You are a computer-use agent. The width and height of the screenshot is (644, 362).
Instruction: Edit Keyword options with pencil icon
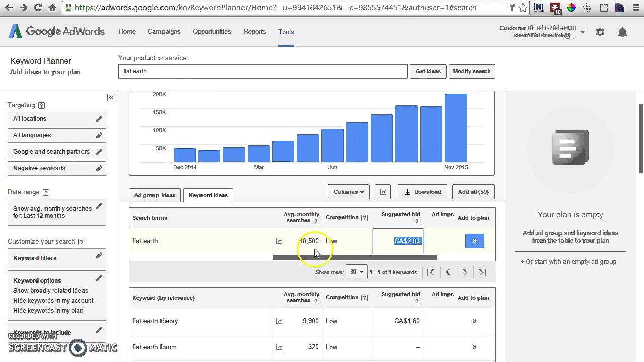click(x=99, y=278)
